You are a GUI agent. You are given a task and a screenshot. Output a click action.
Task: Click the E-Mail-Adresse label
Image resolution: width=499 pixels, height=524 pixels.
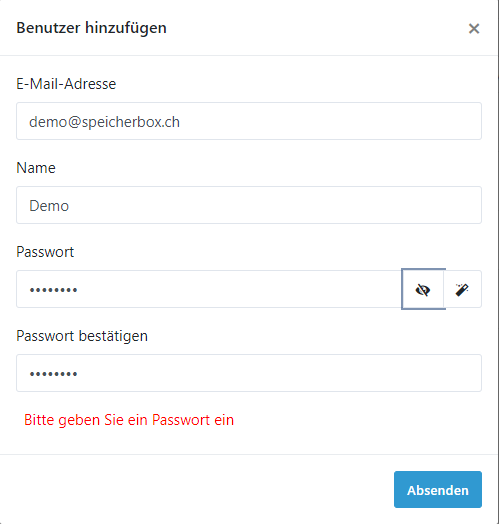(x=66, y=84)
